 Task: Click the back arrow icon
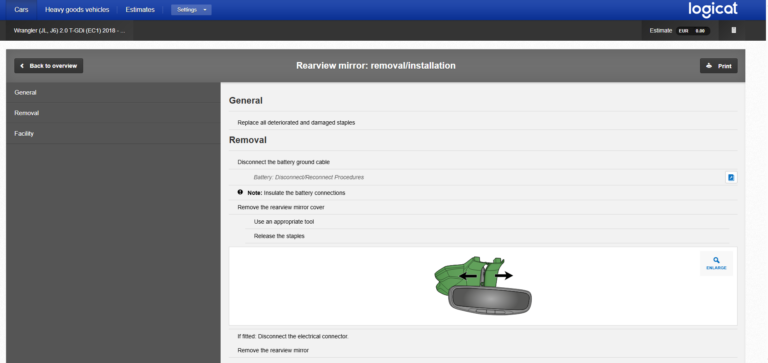[23, 66]
